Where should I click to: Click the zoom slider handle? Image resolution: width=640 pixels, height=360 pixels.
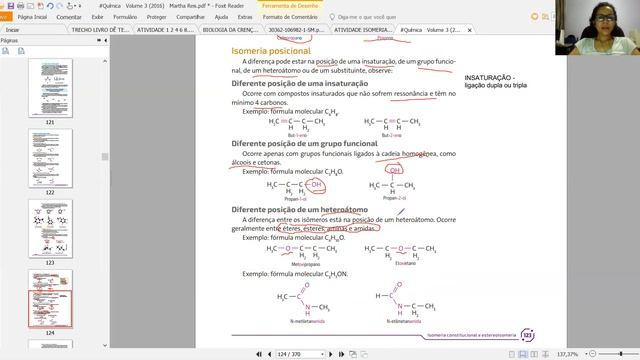point(621,354)
